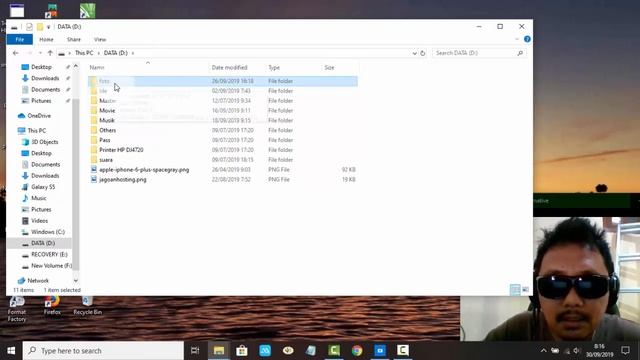Select OneDrive in navigation pane
The width and height of the screenshot is (640, 360).
[39, 116]
